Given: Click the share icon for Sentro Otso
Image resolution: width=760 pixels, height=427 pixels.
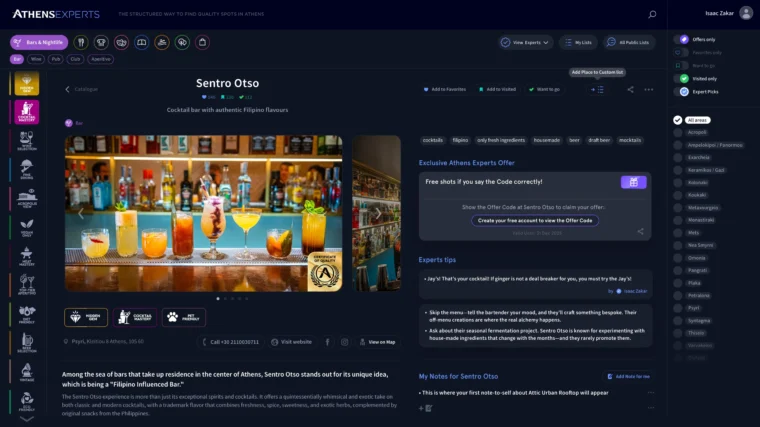Looking at the screenshot, I should (630, 89).
